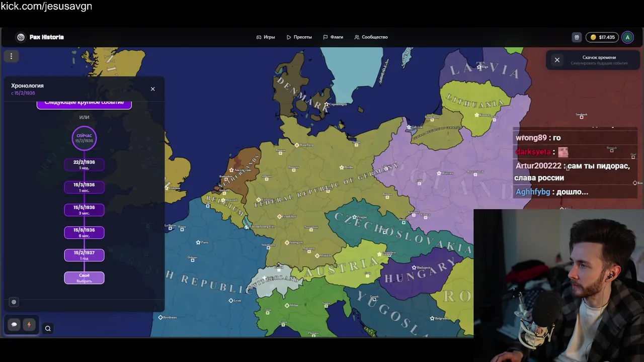Click the gold coin balance icon
Screen dimensions: 644x362
593,37
